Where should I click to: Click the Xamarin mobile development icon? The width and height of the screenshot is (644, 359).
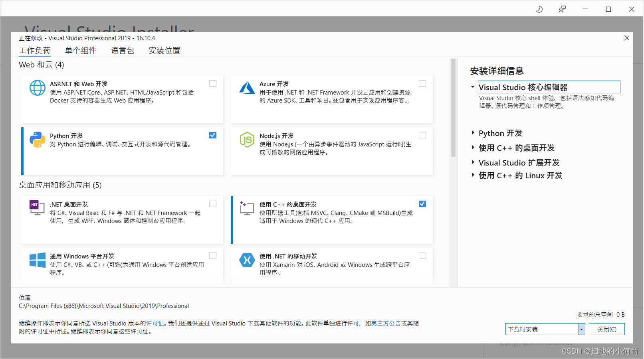coord(247,260)
